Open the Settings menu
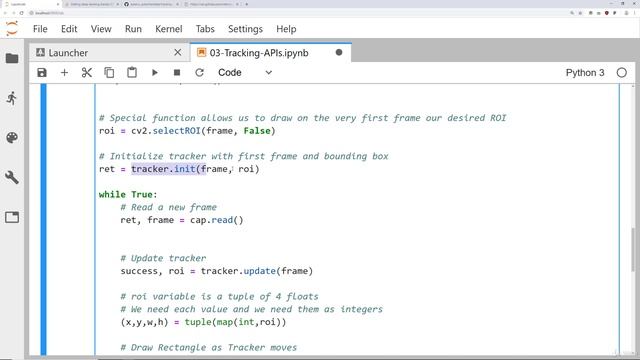This screenshot has width=640, height=360. (245, 29)
